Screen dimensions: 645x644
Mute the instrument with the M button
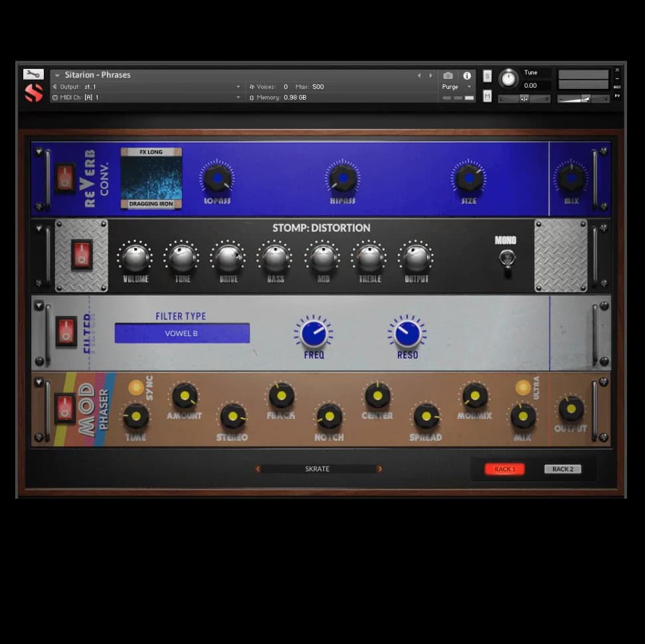[x=487, y=96]
